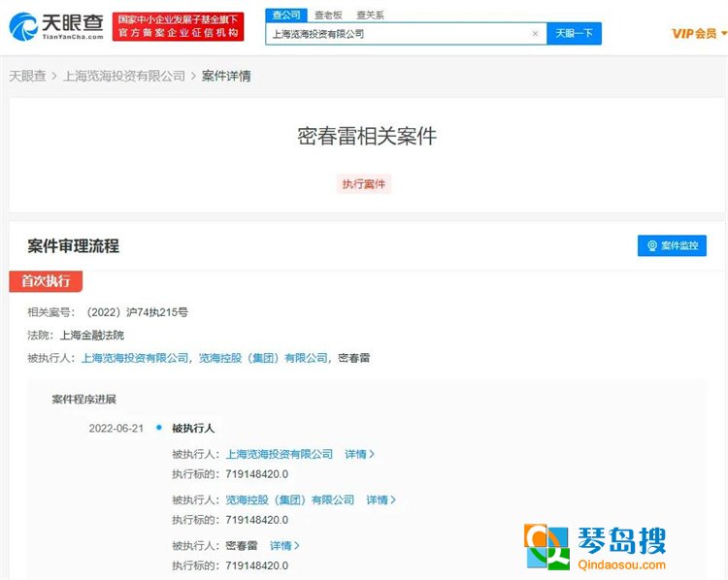Viewport: 728px width, 580px height.
Task: Click the 案件监控 monitoring button
Action: [x=672, y=245]
